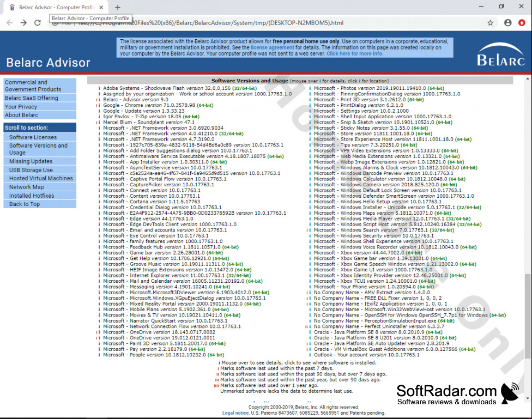Click the info icon beside Microsoft - Edge

point(99,219)
